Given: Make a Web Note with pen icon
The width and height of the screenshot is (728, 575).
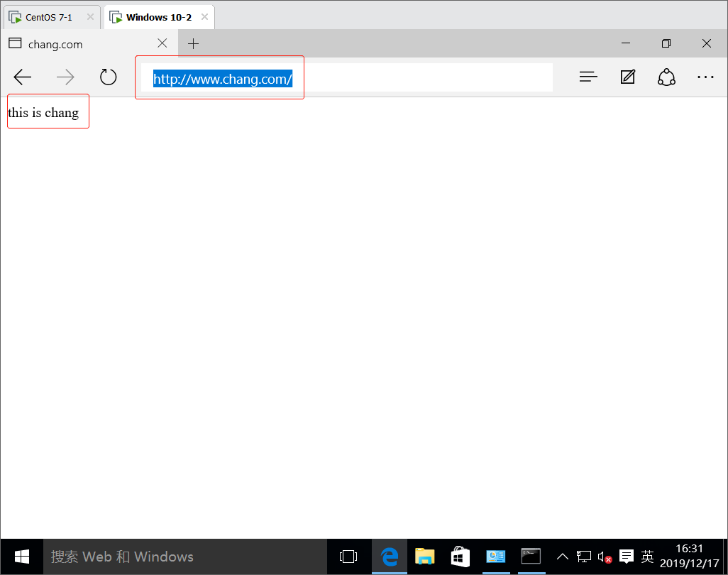Looking at the screenshot, I should coord(628,77).
